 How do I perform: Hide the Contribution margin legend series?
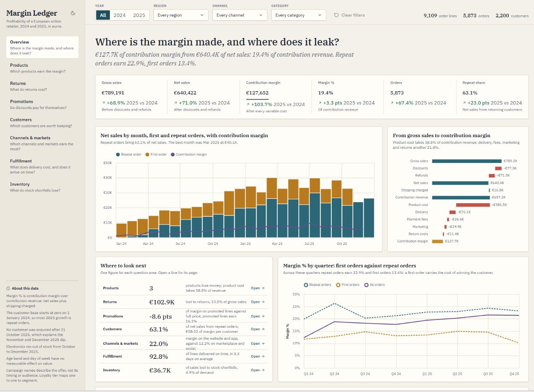(x=188, y=155)
